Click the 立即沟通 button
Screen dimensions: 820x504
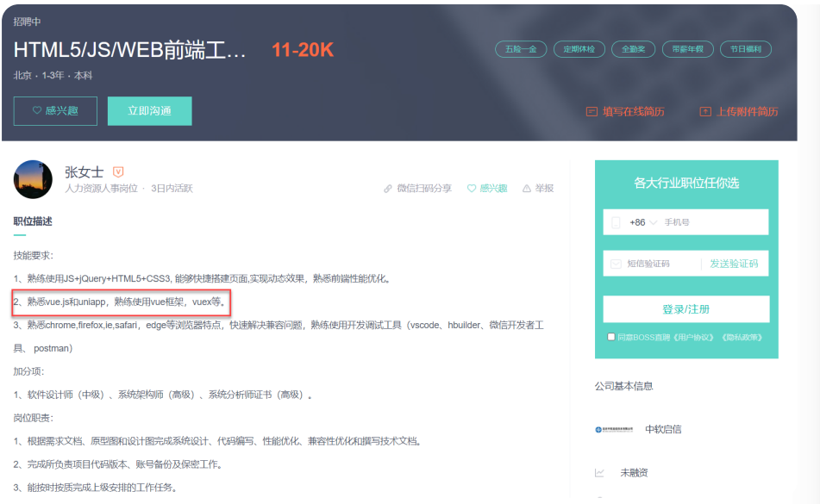pyautogui.click(x=149, y=111)
